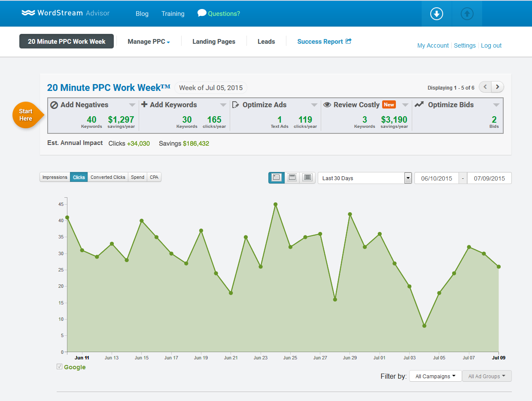Open My Account link
Image resolution: width=532 pixels, height=401 pixels.
(433, 45)
